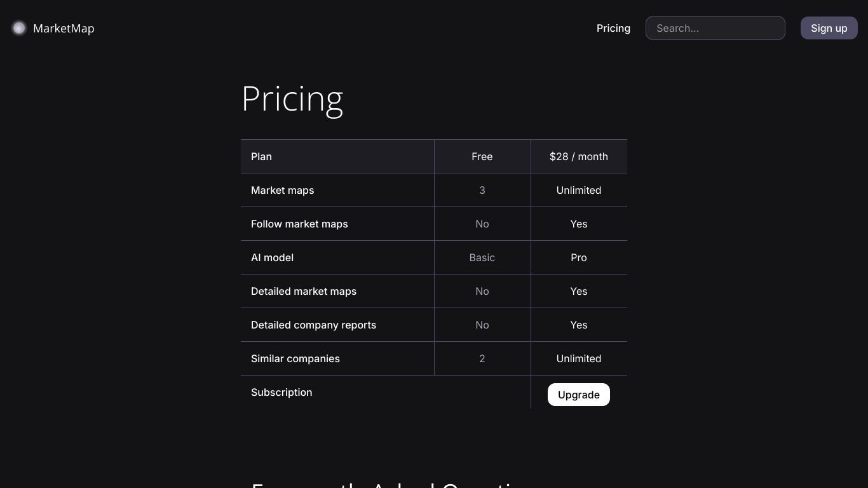The height and width of the screenshot is (488, 868).
Task: Select the $28 / month column header
Action: [579, 156]
